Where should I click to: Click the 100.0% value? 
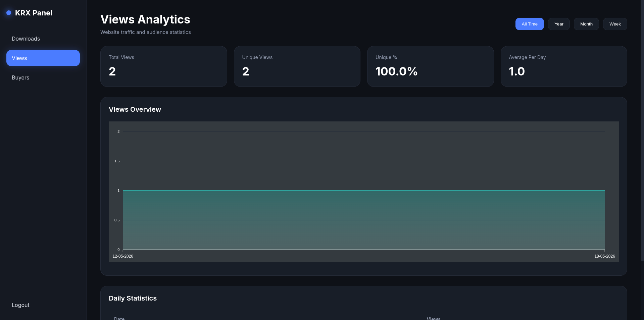pos(396,71)
